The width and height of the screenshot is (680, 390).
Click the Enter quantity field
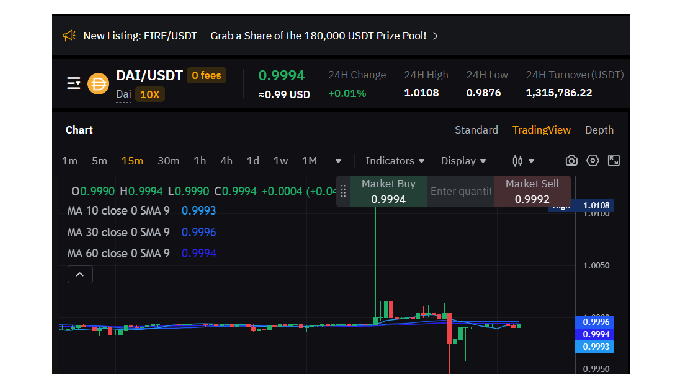pos(461,191)
